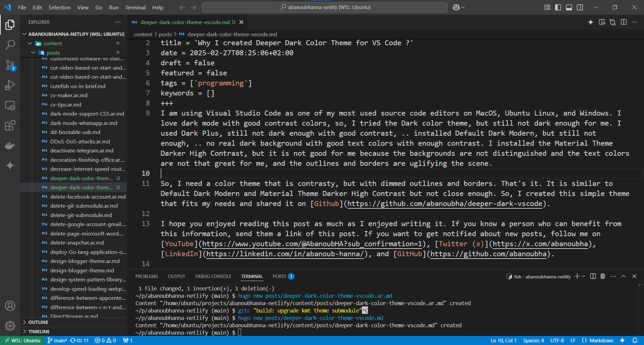
Task: Open cutefish-os-in-brief.md file
Action: click(x=77, y=86)
